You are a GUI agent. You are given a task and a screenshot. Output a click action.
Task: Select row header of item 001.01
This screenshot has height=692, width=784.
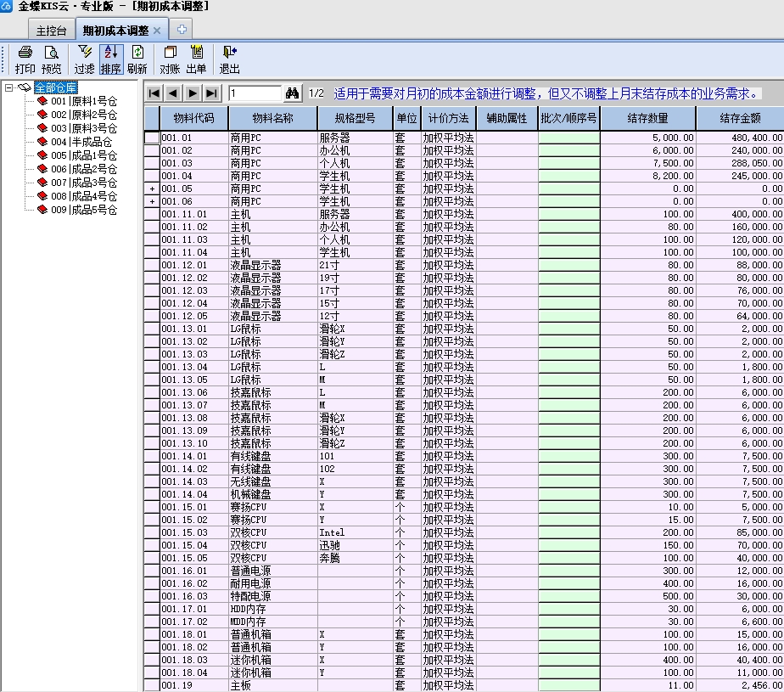[152, 138]
